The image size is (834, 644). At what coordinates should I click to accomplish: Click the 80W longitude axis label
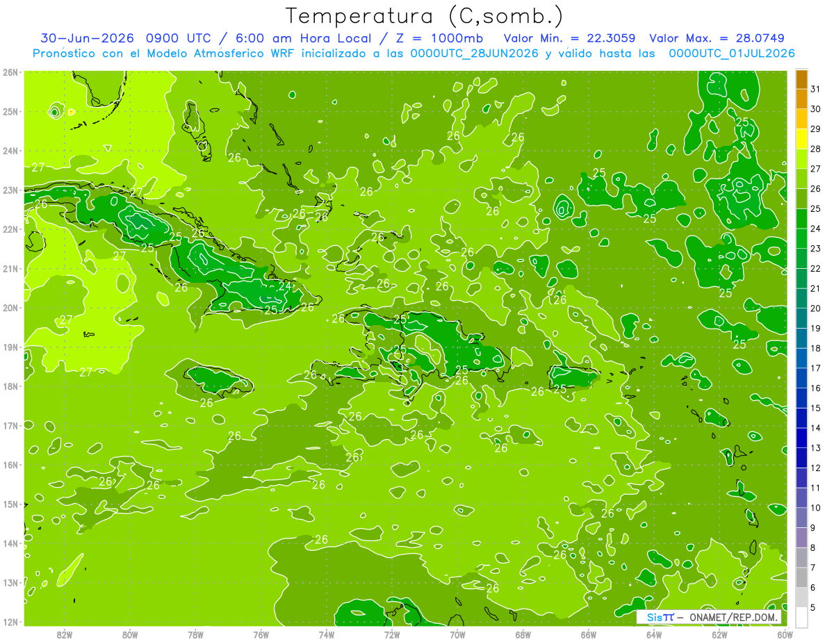point(129,635)
